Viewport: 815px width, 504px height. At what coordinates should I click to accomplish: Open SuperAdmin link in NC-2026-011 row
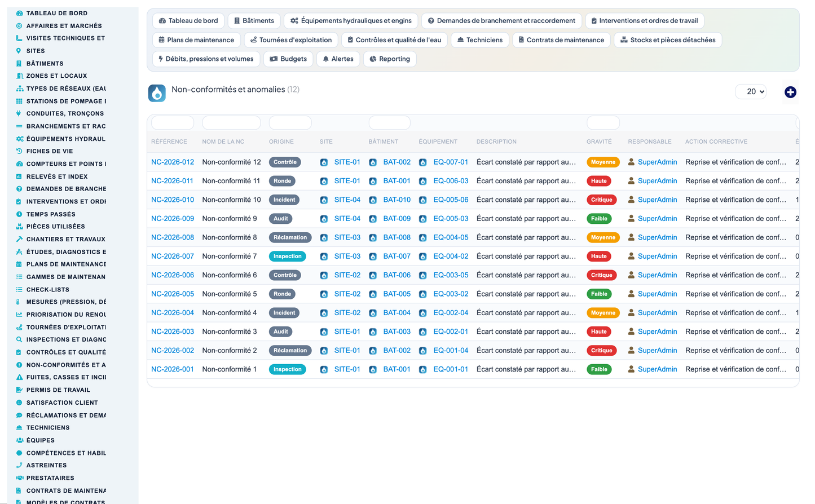(657, 181)
